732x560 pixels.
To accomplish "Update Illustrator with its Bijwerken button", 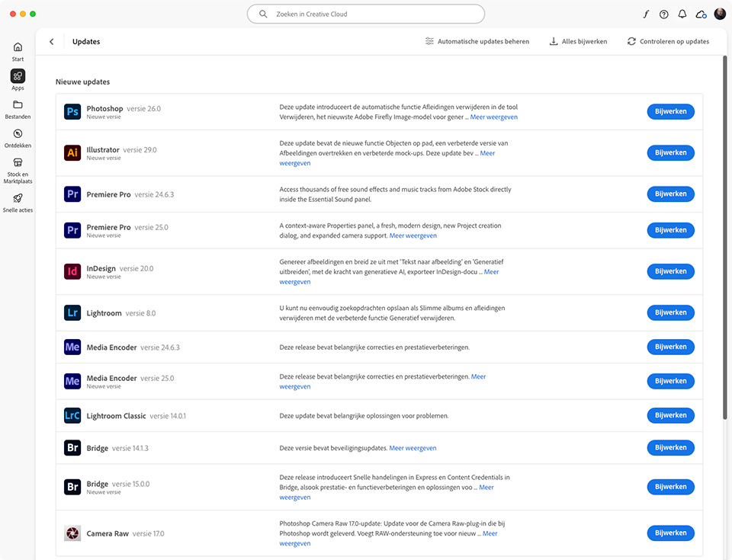I will (670, 152).
